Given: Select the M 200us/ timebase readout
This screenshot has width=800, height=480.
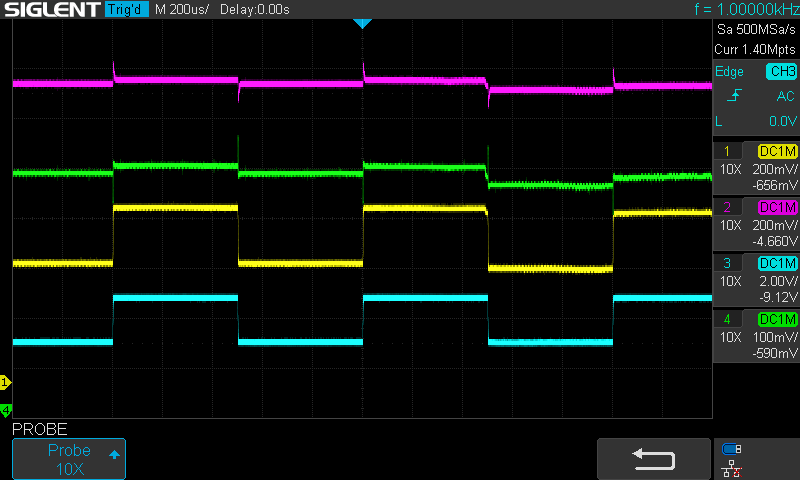Looking at the screenshot, I should [182, 9].
